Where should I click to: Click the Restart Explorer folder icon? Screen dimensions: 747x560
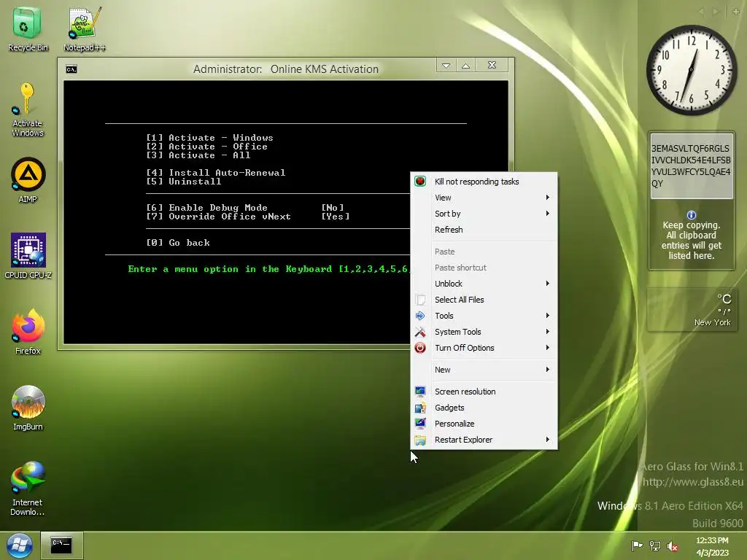click(420, 440)
